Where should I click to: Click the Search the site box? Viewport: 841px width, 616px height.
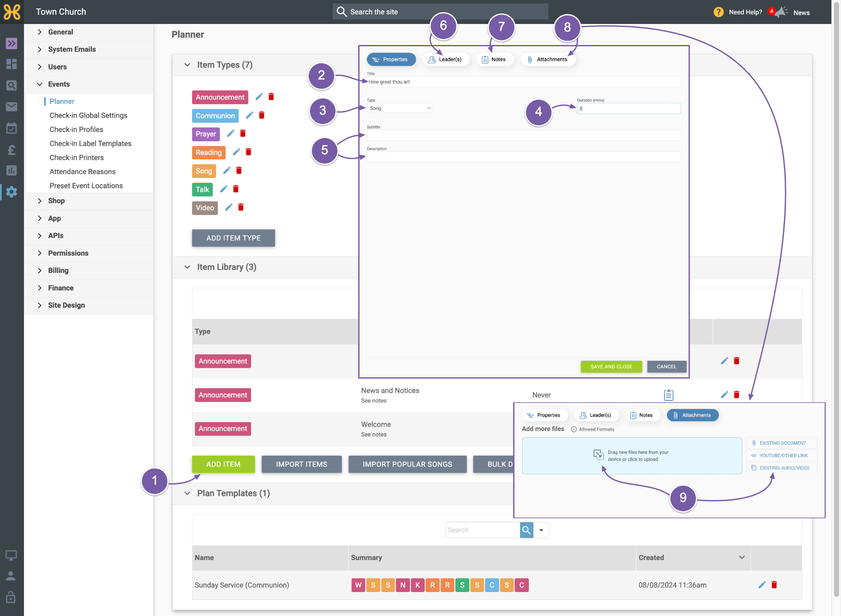[x=440, y=12]
